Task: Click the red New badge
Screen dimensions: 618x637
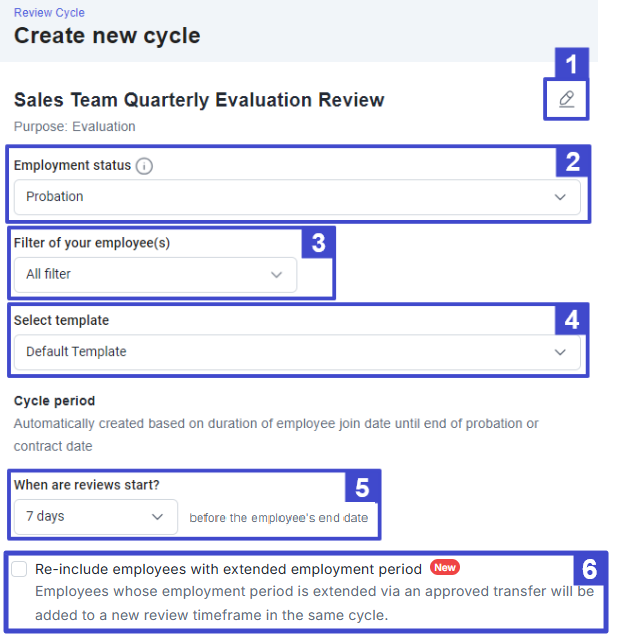Action: (445, 567)
